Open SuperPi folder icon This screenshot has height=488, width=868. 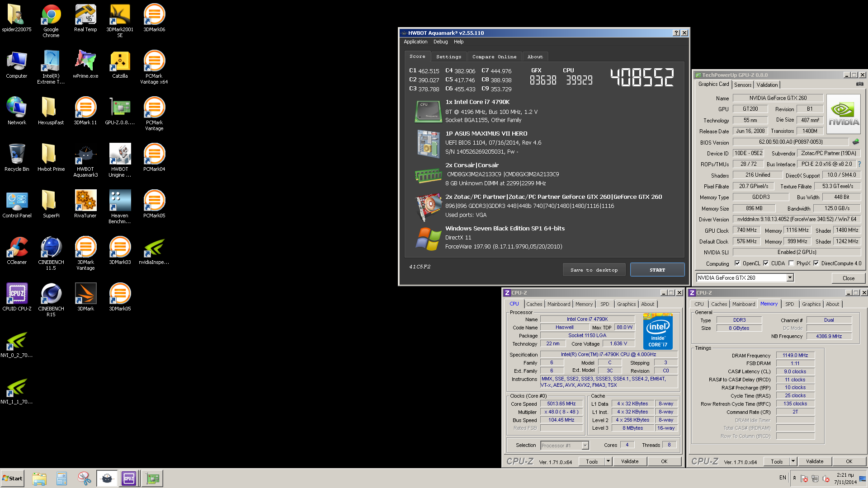[51, 204]
